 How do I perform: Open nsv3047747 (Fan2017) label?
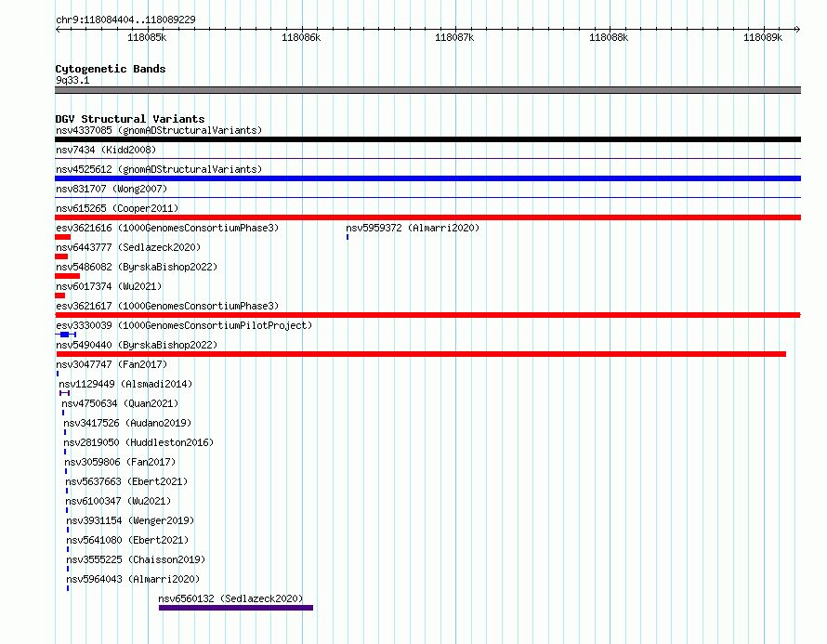point(112,364)
